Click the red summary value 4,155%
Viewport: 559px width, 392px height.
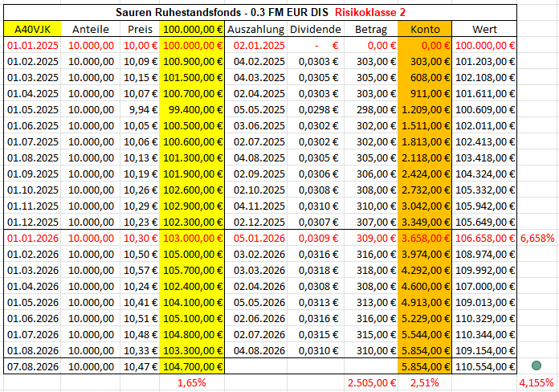pyautogui.click(x=537, y=382)
